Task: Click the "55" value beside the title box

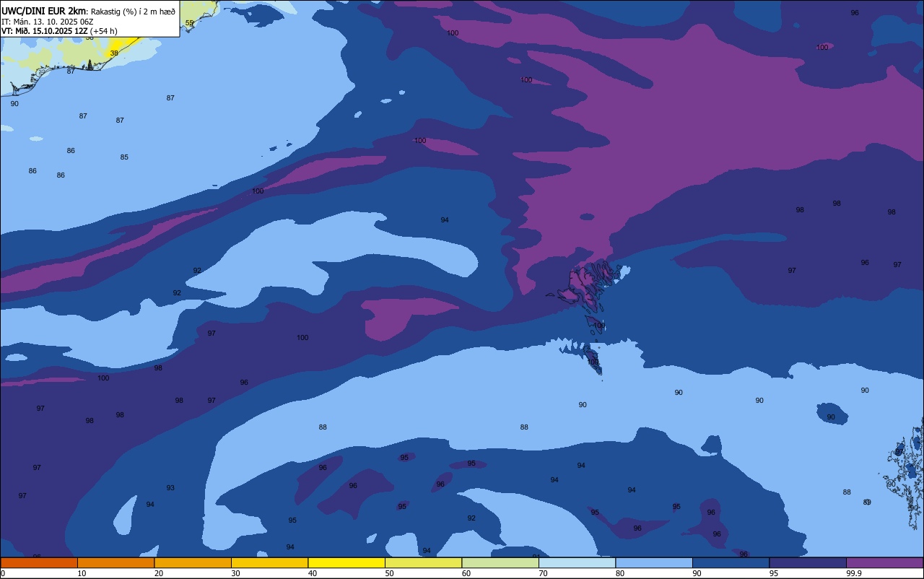Action: click(189, 23)
